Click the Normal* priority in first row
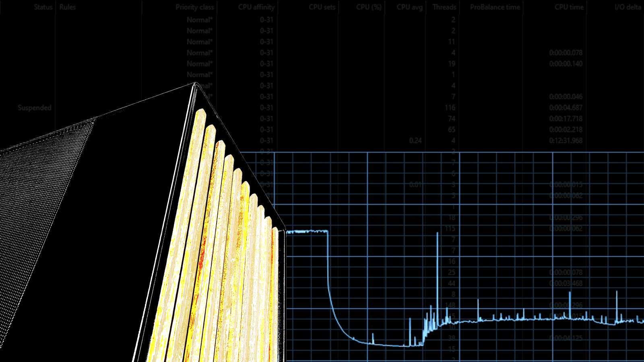Image resolution: width=644 pixels, height=362 pixels. coord(199,20)
